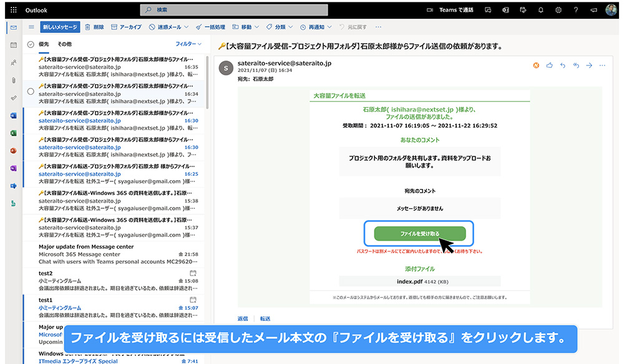Open the Settings gear
Image resolution: width=624 pixels, height=364 pixels.
pyautogui.click(x=558, y=10)
